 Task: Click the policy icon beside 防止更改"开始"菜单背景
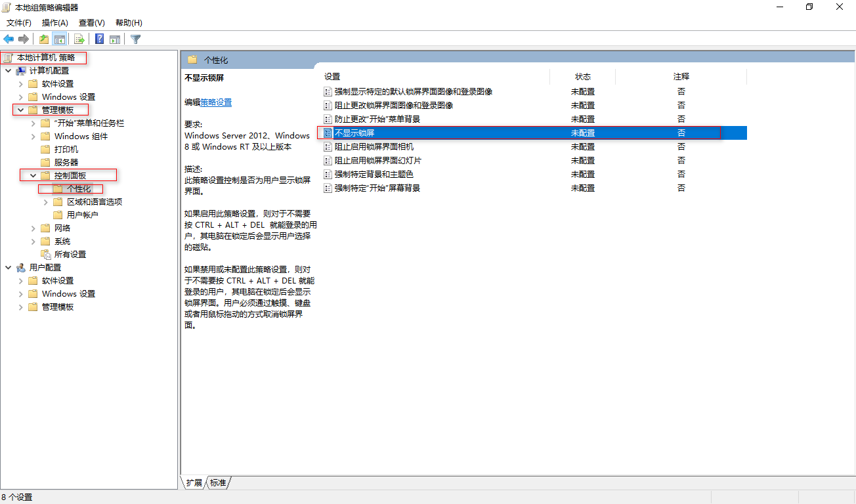point(328,119)
